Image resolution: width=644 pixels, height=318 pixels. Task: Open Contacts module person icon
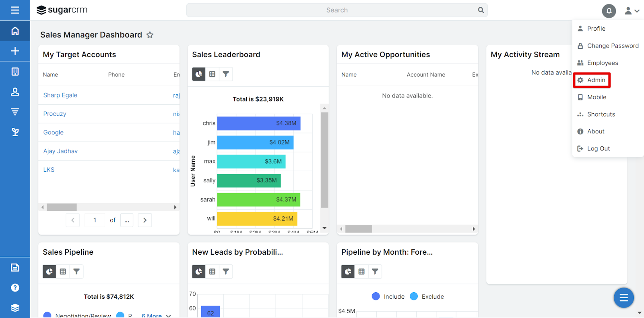pos(15,91)
